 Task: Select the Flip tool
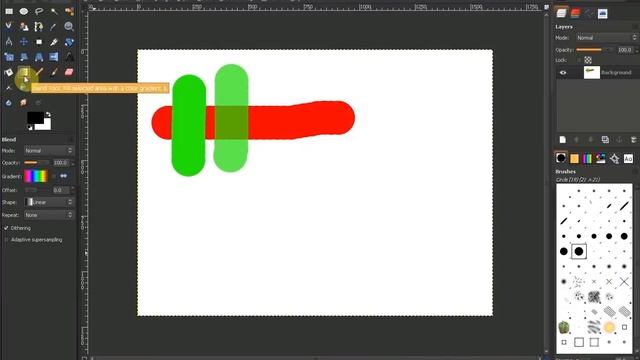54,57
